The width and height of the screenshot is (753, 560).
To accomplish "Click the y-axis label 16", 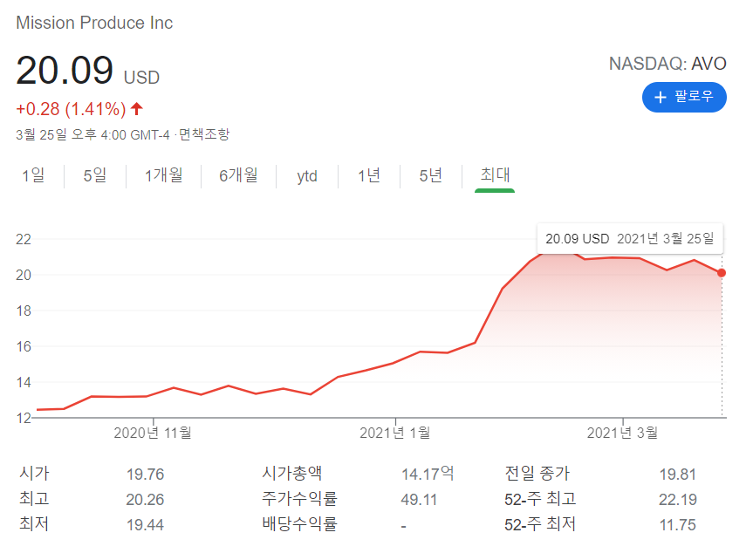I will [24, 347].
